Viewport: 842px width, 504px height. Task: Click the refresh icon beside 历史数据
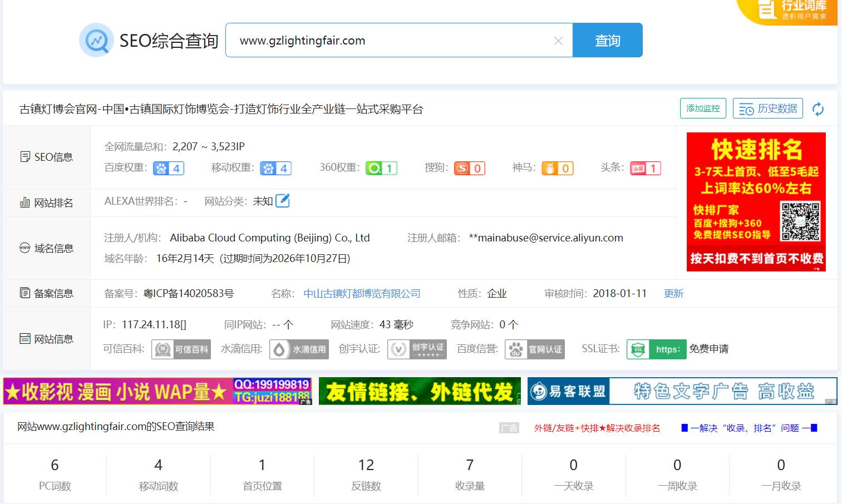[x=818, y=109]
